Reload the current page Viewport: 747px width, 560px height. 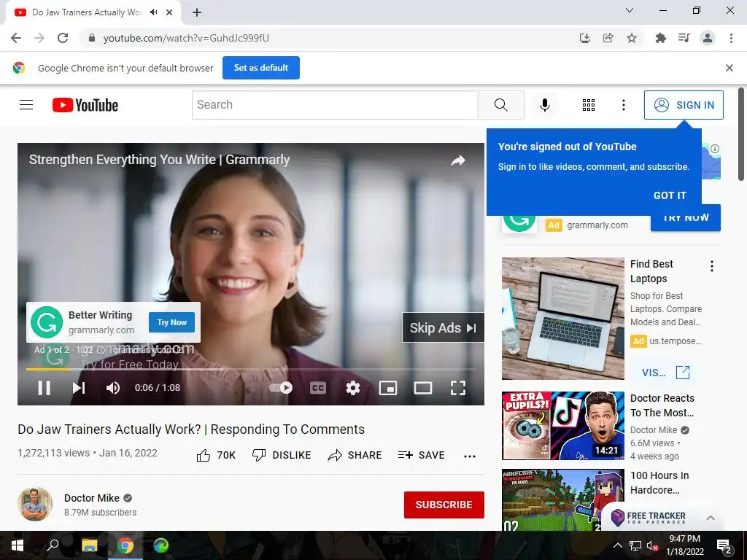pyautogui.click(x=63, y=38)
